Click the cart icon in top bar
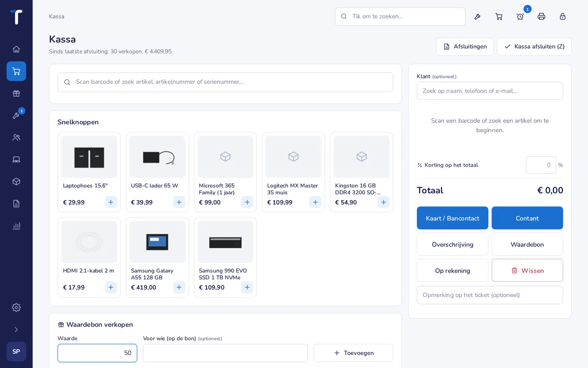This screenshot has width=588, height=368. [x=499, y=17]
